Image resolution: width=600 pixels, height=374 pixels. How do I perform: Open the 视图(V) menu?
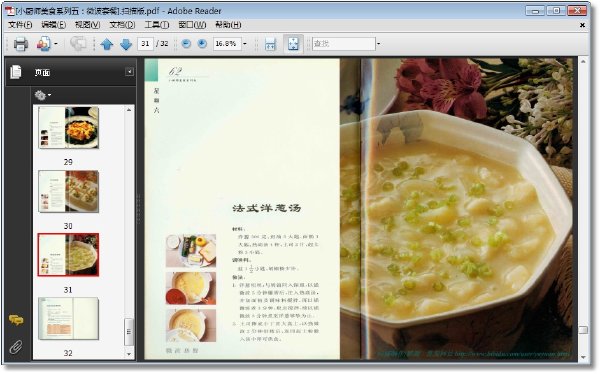click(x=88, y=25)
